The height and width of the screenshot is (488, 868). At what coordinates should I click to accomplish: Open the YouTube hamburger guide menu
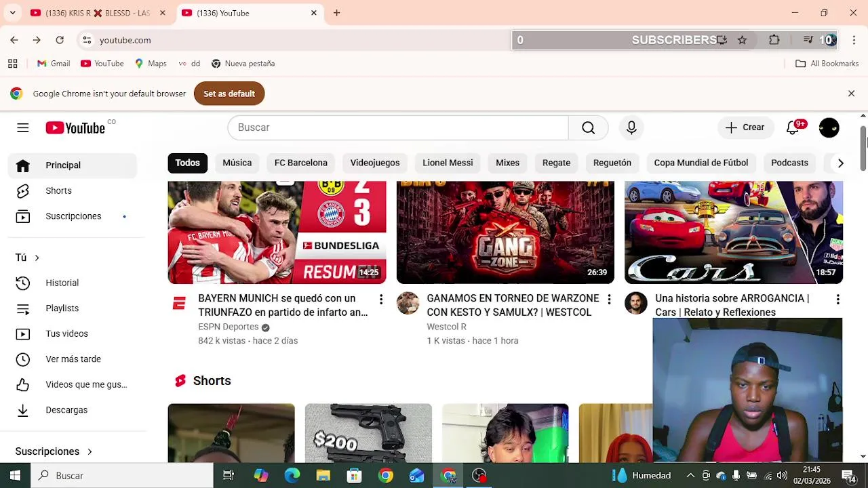click(22, 127)
